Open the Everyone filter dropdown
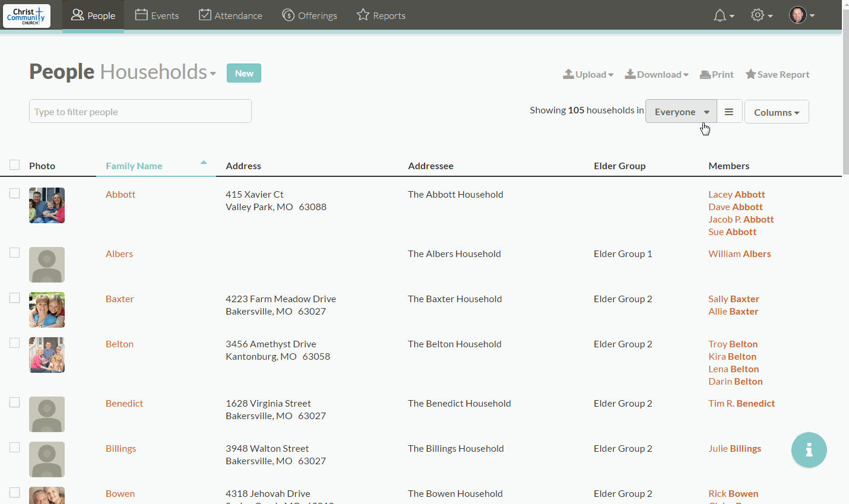 (680, 112)
